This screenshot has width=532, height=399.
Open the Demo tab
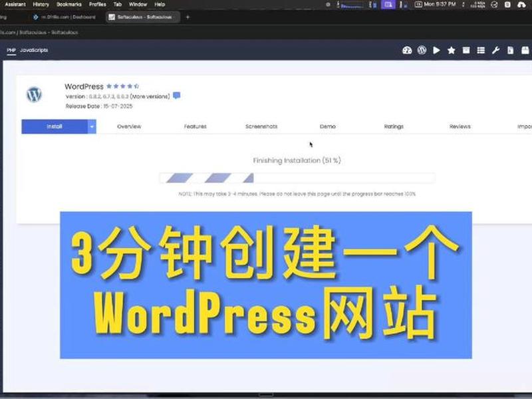(327, 126)
